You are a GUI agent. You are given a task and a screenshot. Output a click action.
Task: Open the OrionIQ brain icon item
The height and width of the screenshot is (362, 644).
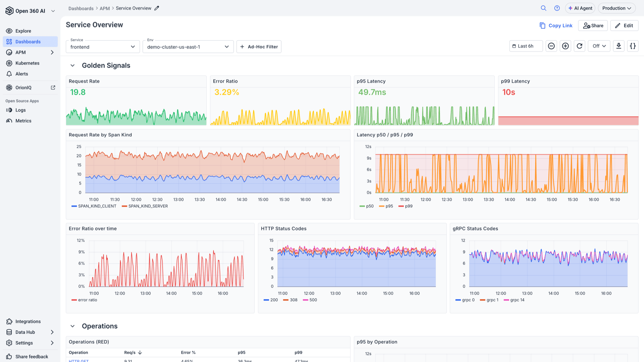tap(9, 88)
